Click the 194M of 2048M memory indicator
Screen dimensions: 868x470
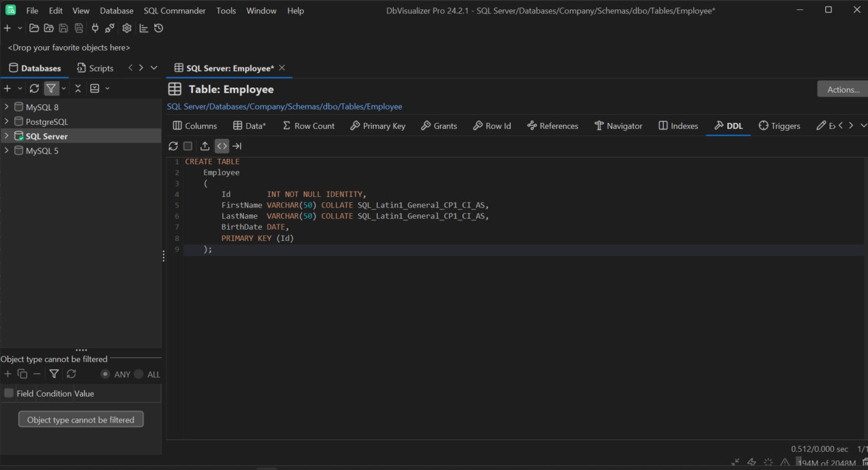click(x=826, y=461)
